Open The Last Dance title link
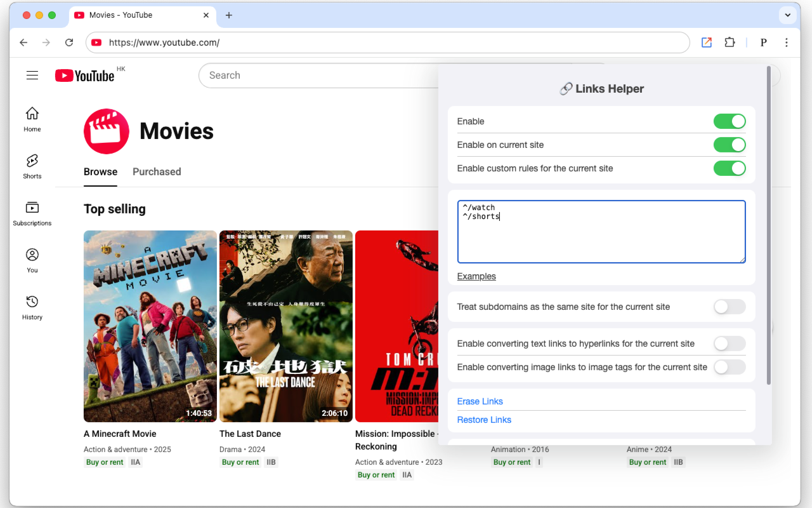Screen dimensions: 812x508 [x=250, y=434]
